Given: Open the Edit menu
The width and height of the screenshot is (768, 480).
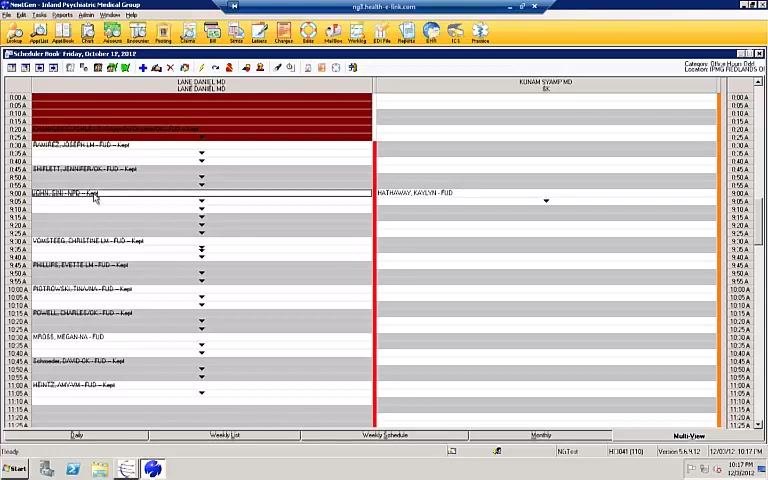Looking at the screenshot, I should 22,15.
